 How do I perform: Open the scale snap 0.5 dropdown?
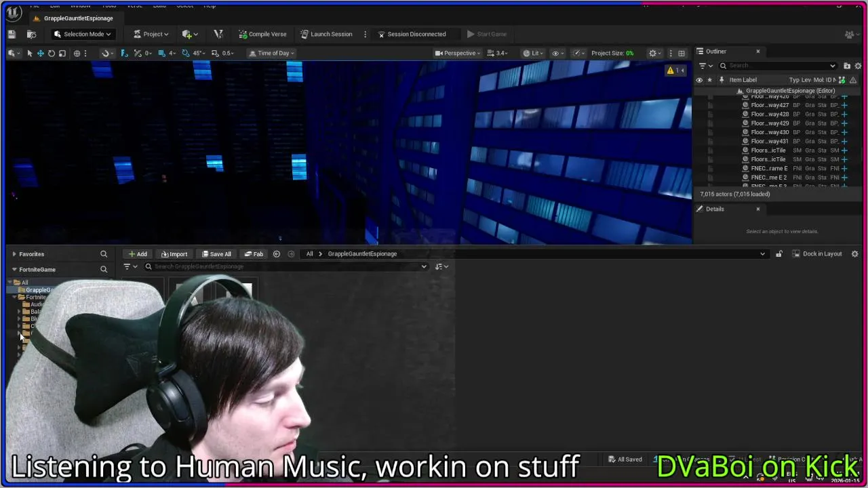tap(228, 53)
